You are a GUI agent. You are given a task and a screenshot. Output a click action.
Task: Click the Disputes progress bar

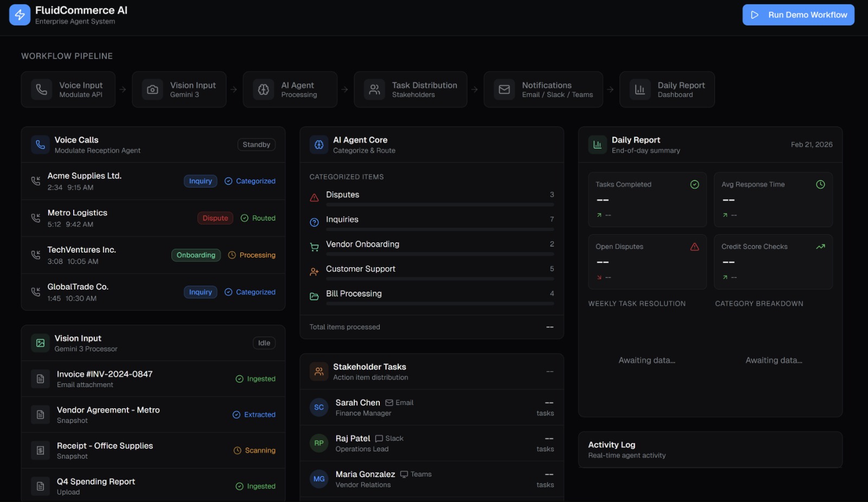440,205
